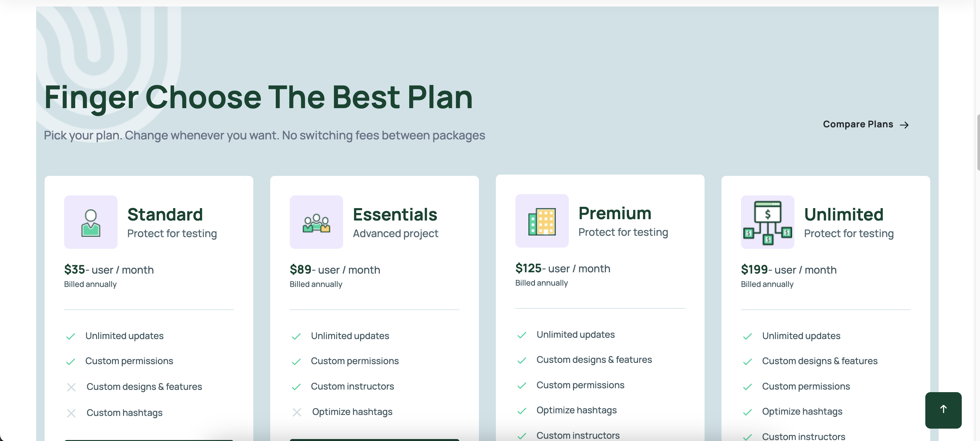
Task: Click the X mark beside Optimize hashtags in Essentials
Action: tap(297, 412)
